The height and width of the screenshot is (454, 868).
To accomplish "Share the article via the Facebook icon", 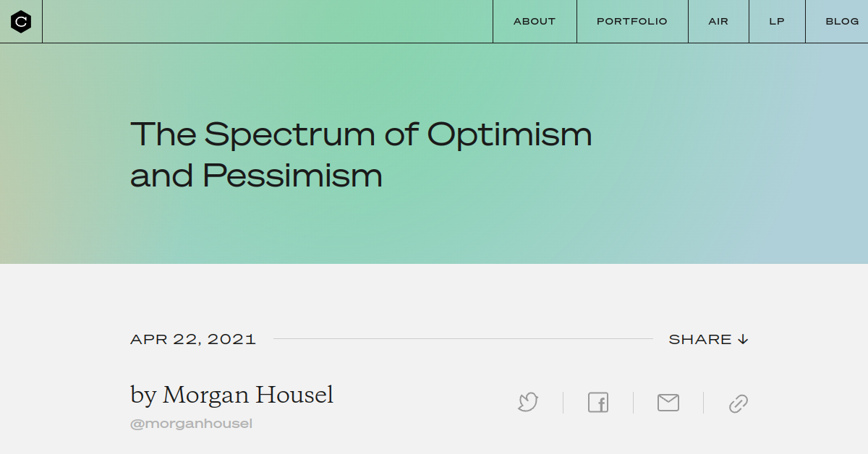I will pos(597,403).
